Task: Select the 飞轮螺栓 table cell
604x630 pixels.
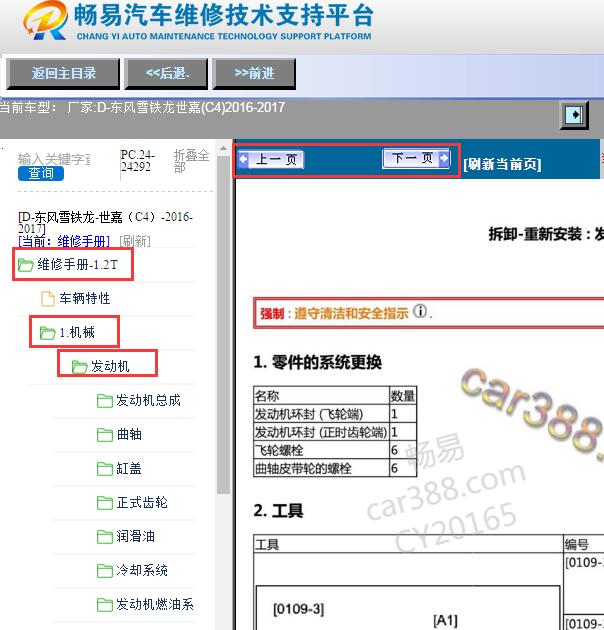Action: [321, 450]
